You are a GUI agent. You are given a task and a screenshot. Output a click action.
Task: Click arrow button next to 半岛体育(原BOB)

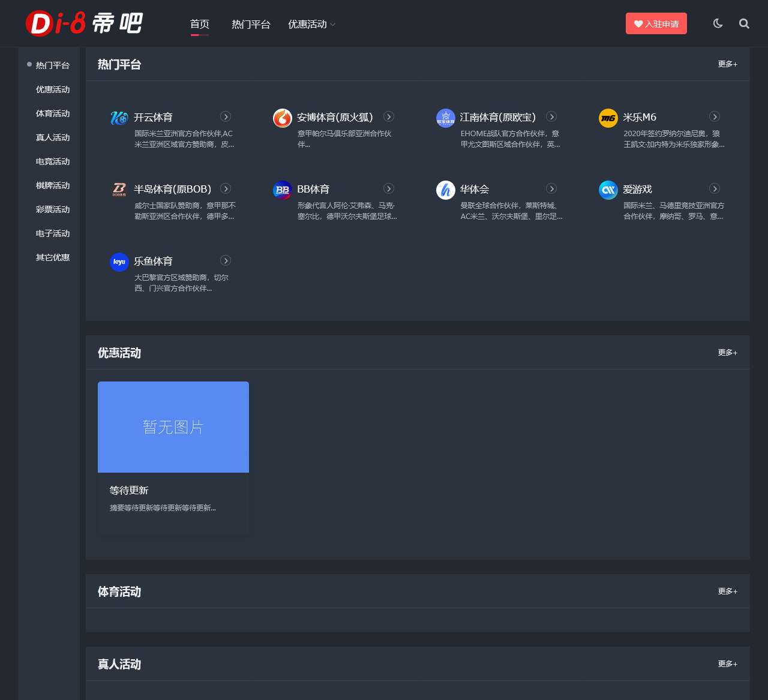click(x=226, y=188)
